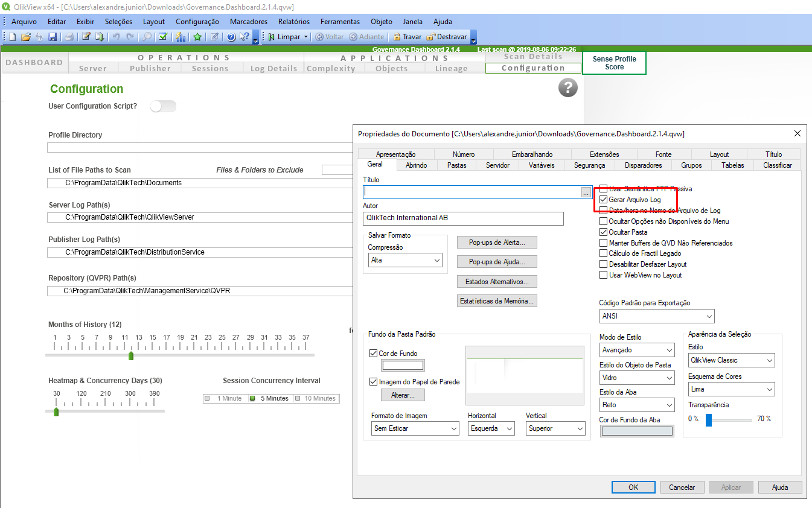Open the Esquema de Cores dropdown
The image size is (812, 508).
click(x=731, y=390)
